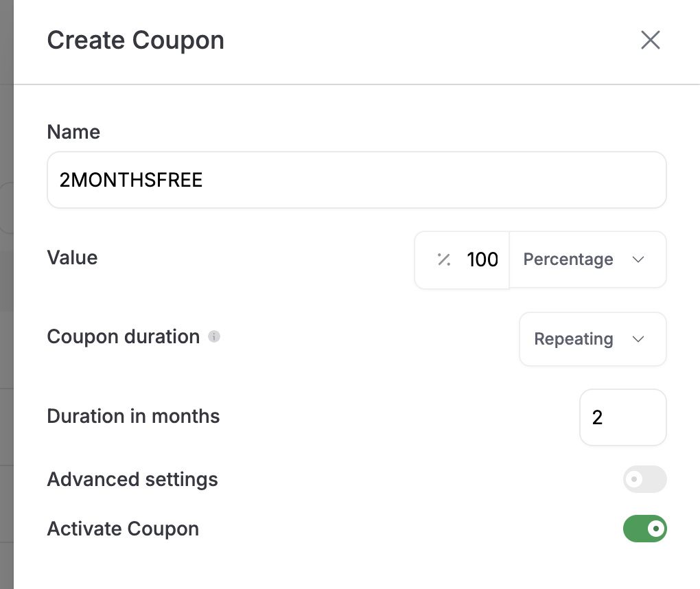Click the Duration in months field

click(622, 417)
